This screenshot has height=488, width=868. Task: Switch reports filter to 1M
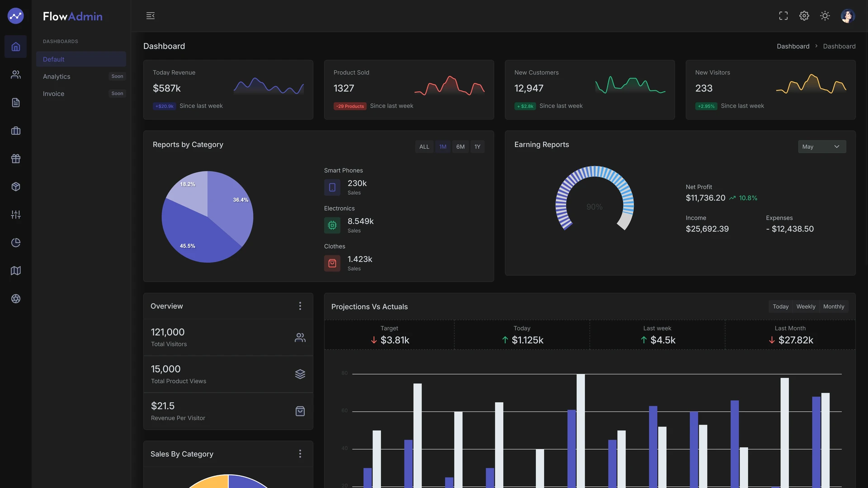point(443,147)
